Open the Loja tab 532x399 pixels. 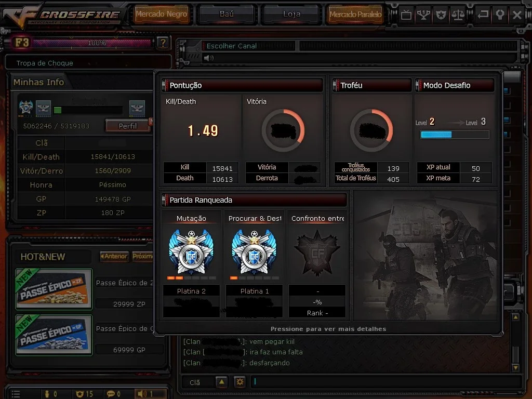pyautogui.click(x=292, y=14)
